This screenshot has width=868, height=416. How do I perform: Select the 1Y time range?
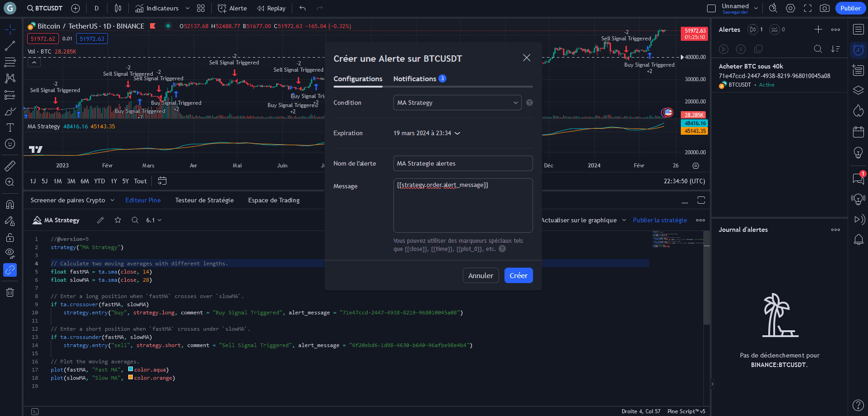pyautogui.click(x=114, y=181)
